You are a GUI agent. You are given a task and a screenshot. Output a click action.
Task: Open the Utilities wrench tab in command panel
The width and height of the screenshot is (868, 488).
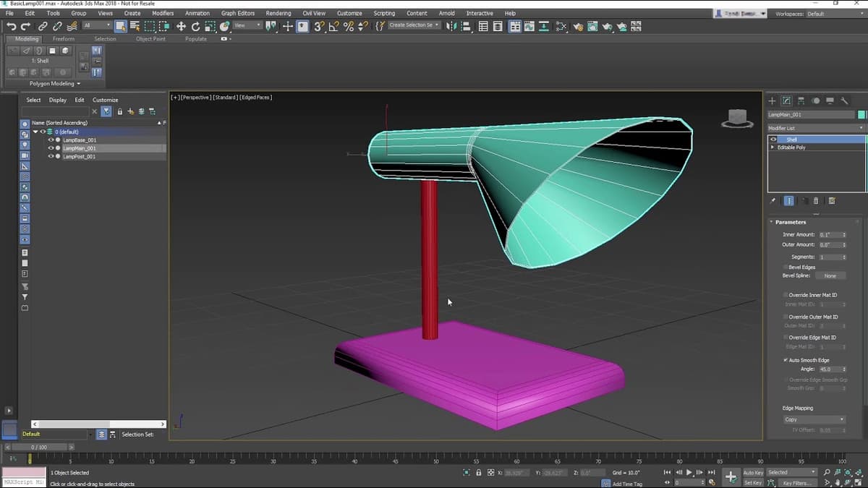[x=844, y=101]
